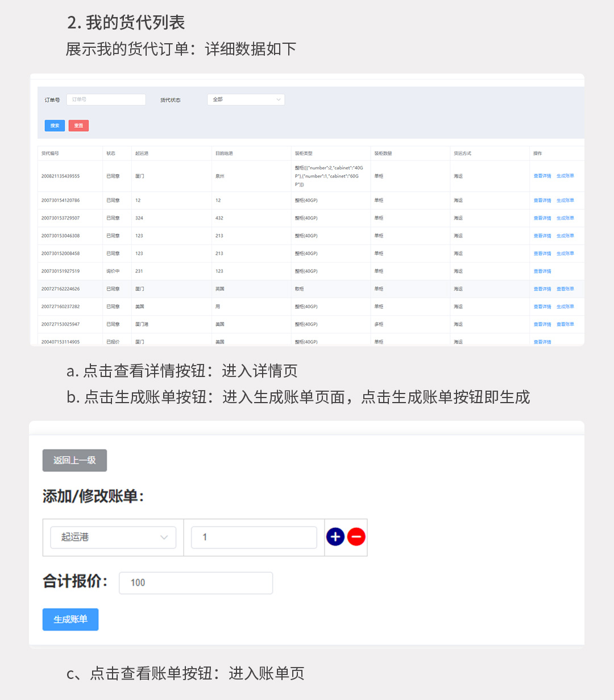
Task: Click 生成账单 link for order 200730153729507
Action: (565, 218)
